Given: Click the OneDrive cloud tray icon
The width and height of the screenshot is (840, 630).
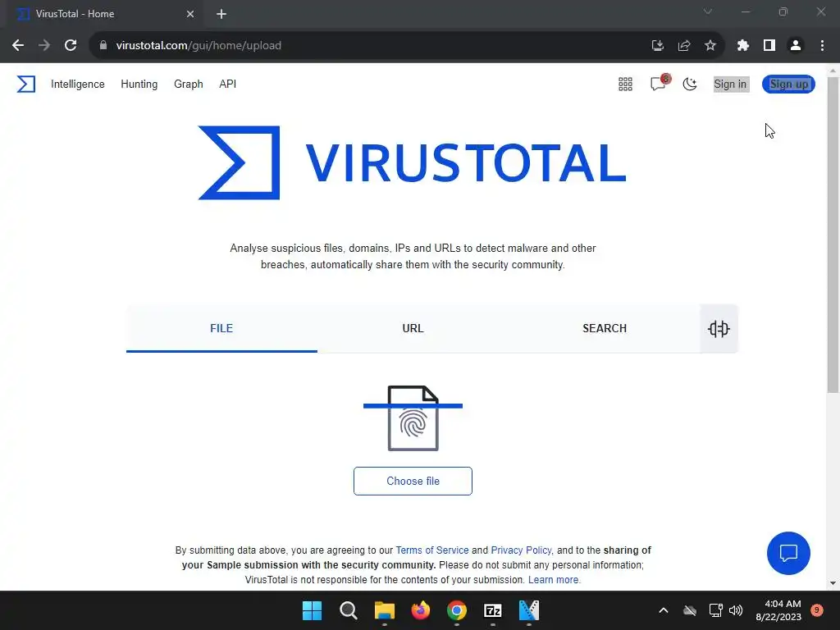Looking at the screenshot, I should click(x=690, y=610).
